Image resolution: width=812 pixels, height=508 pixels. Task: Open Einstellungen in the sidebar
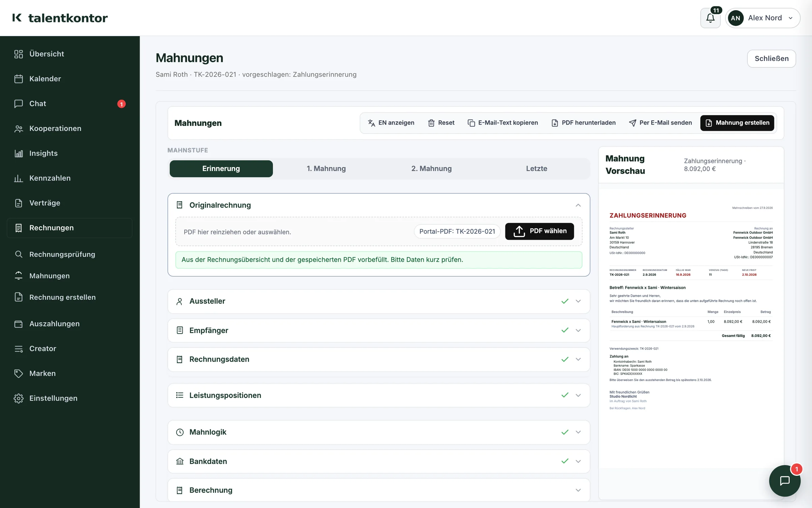(70, 399)
